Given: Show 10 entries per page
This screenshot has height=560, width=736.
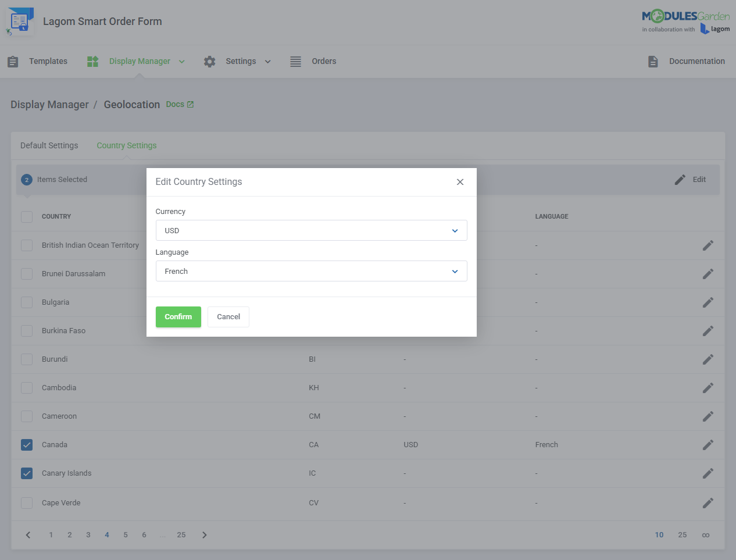Looking at the screenshot, I should point(659,535).
